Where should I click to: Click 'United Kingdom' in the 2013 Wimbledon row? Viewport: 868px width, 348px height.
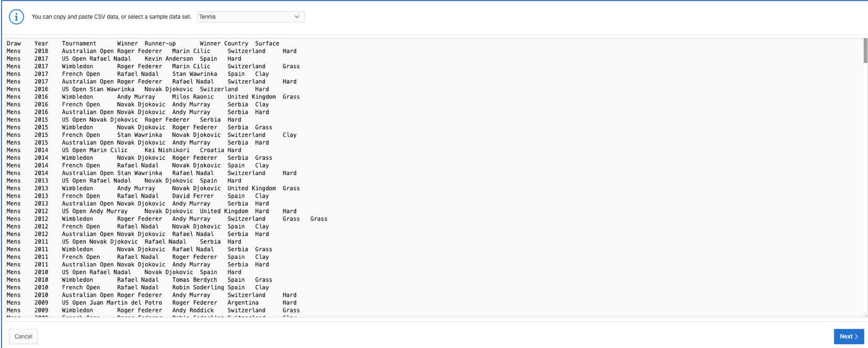click(x=251, y=188)
